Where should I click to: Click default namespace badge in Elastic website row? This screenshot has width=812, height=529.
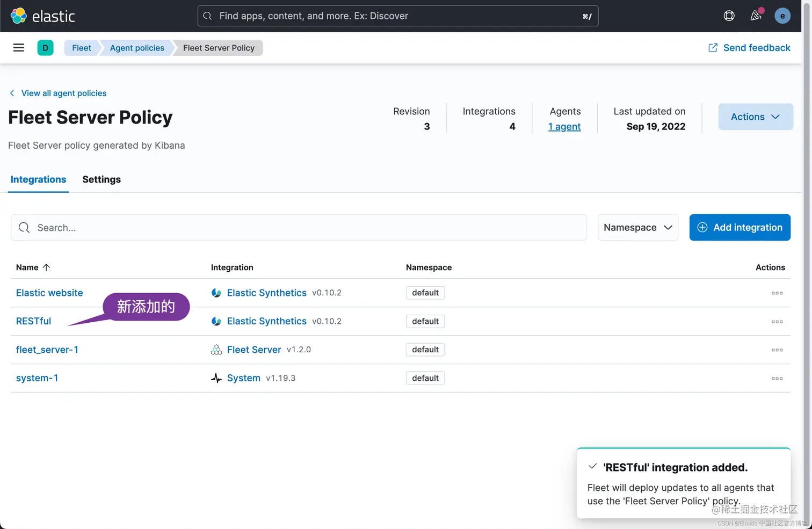(x=425, y=293)
